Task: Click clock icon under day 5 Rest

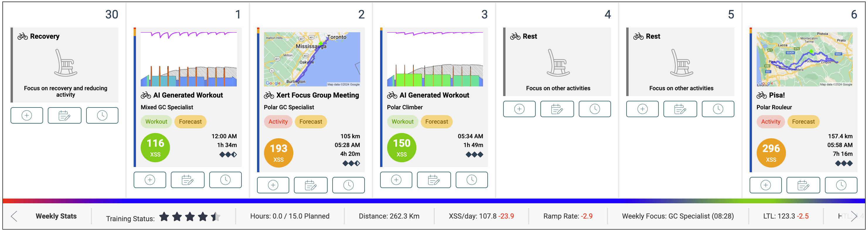Action: click(718, 109)
